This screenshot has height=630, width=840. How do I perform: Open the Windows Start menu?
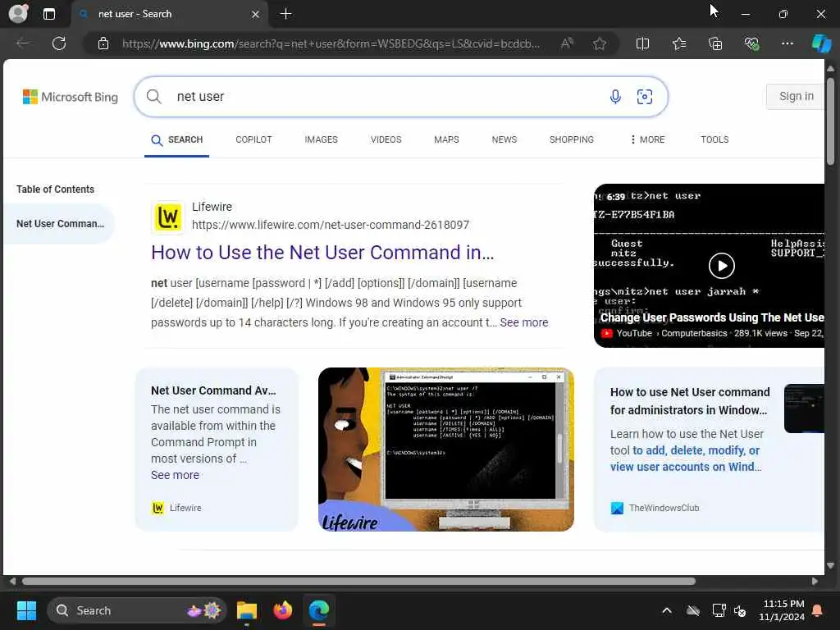[x=26, y=610]
